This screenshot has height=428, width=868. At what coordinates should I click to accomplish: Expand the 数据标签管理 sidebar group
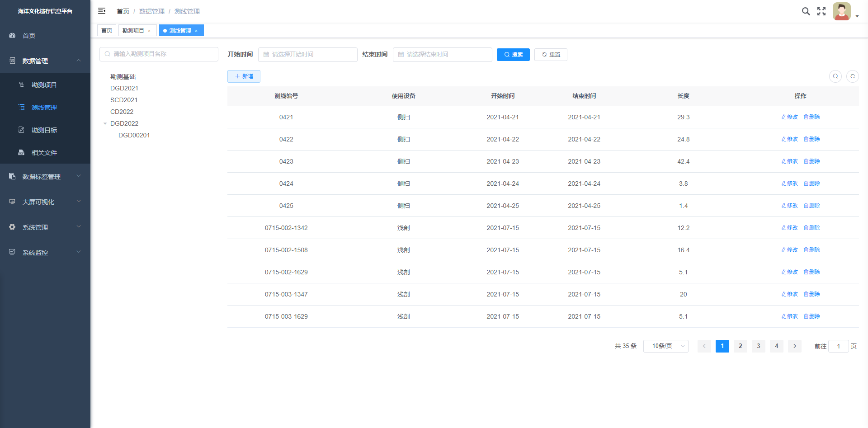(45, 177)
